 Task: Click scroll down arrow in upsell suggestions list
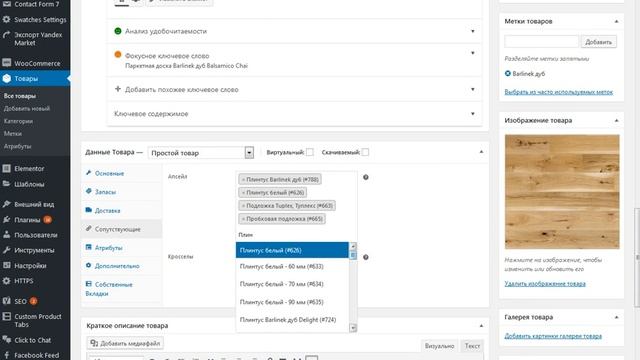pyautogui.click(x=353, y=328)
